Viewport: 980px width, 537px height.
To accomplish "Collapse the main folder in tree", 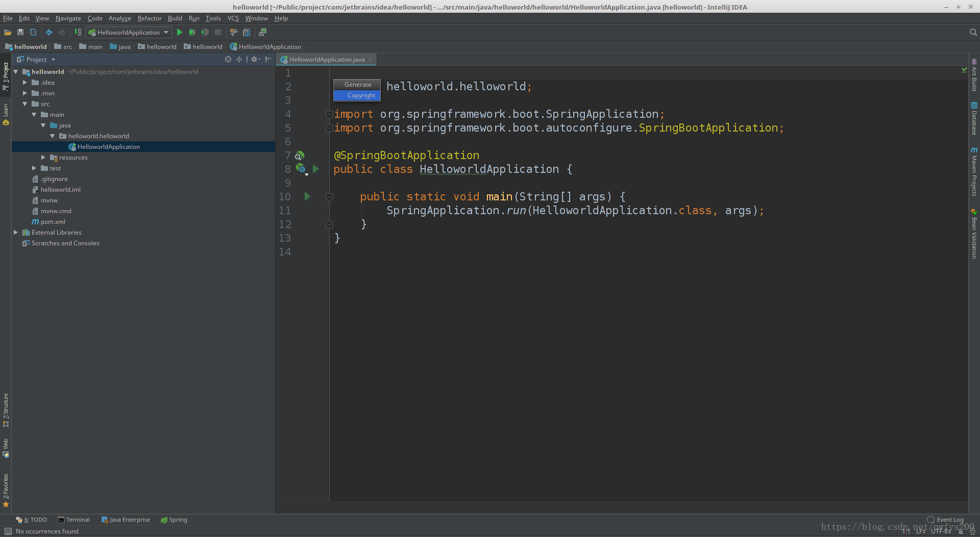I will click(x=34, y=114).
